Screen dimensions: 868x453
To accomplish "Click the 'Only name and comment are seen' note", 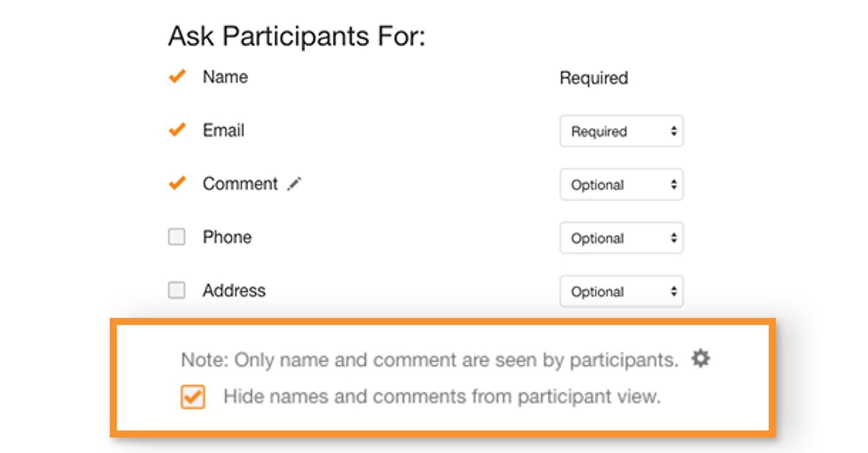I will pyautogui.click(x=430, y=360).
